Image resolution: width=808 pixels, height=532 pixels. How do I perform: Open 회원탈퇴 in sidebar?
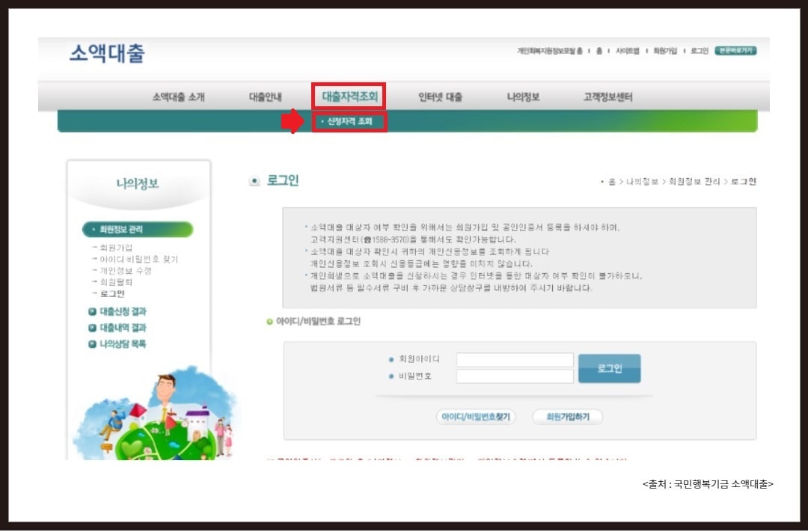116,282
